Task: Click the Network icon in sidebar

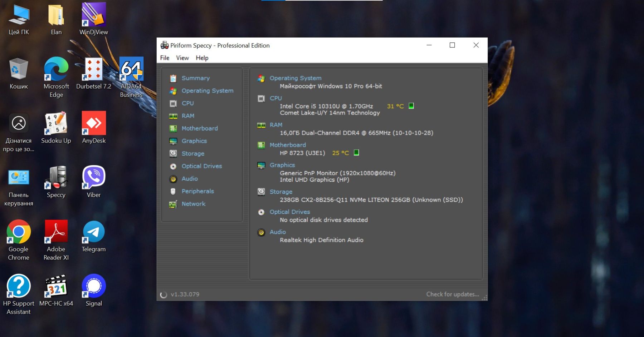Action: coord(173,204)
